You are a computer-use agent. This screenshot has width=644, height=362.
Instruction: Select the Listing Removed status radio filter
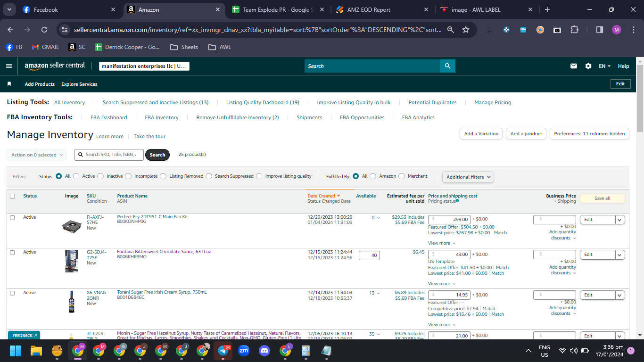tap(163, 176)
